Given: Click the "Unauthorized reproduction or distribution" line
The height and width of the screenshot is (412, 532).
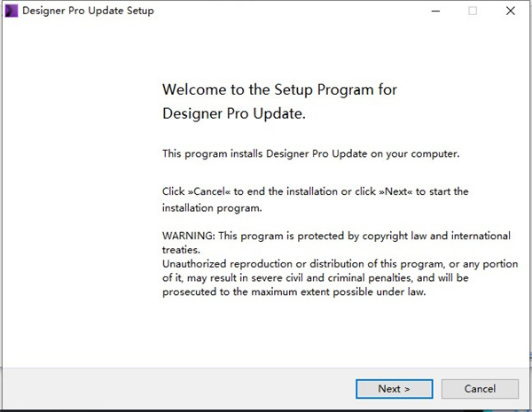Looking at the screenshot, I should 336,264.
